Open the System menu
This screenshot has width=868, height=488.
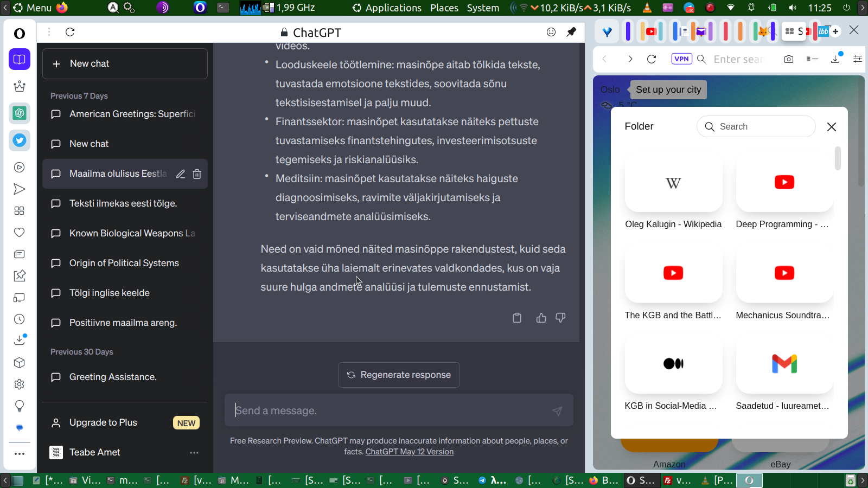click(x=483, y=8)
